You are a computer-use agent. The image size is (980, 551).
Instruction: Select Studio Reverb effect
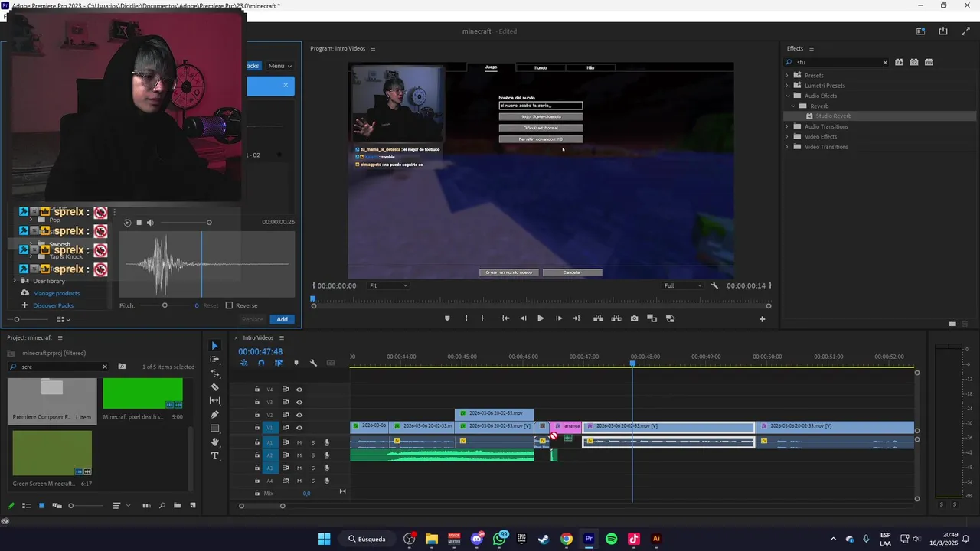[x=833, y=116]
